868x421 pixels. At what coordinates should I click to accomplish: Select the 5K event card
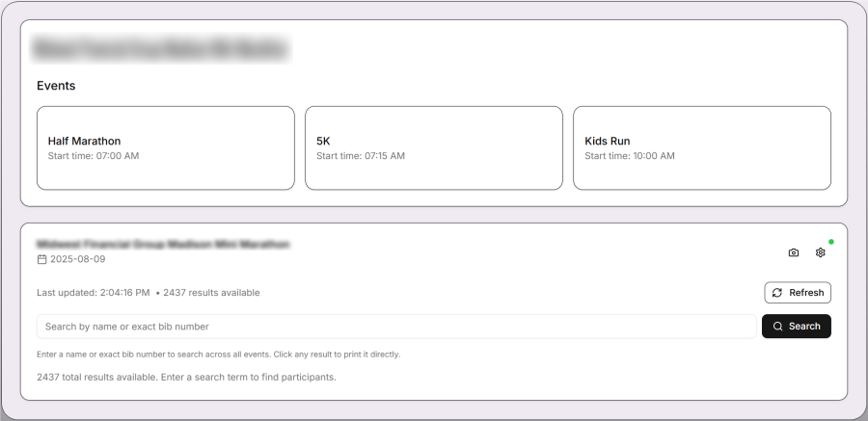click(x=433, y=147)
